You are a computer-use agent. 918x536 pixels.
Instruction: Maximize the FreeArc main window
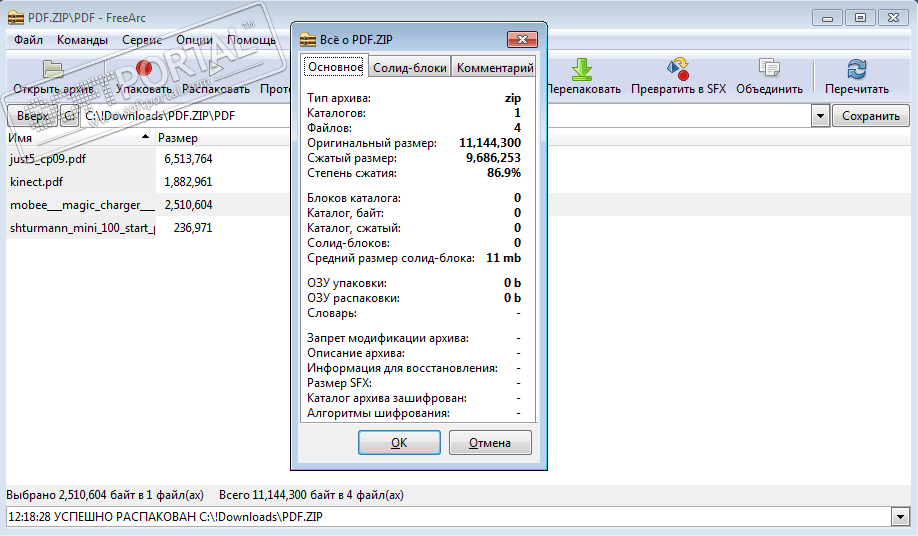860,18
